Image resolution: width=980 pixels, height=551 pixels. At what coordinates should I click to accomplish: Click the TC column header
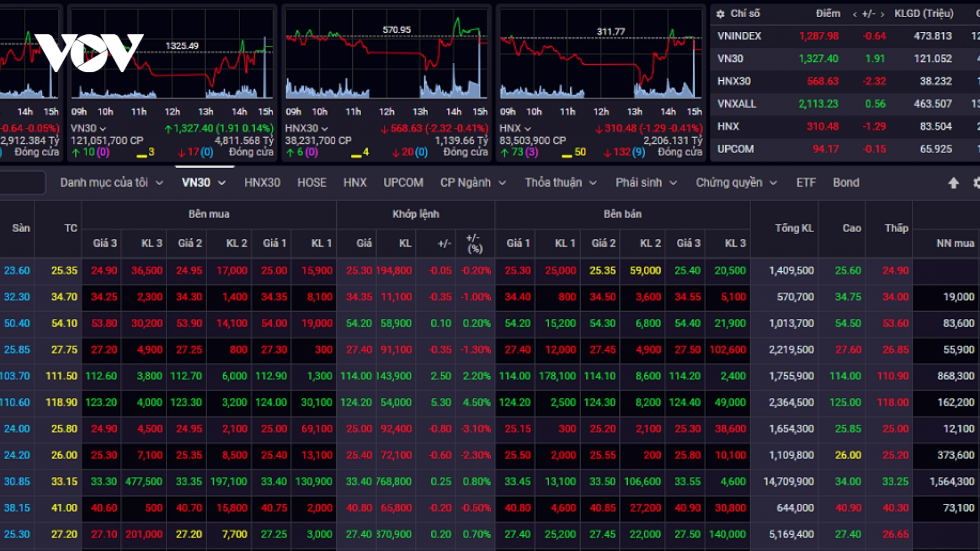71,228
